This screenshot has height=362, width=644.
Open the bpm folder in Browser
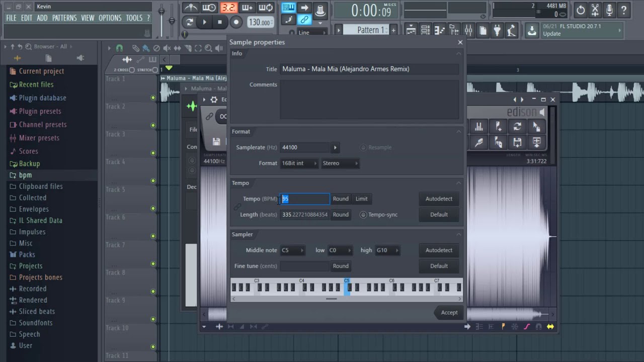(25, 175)
